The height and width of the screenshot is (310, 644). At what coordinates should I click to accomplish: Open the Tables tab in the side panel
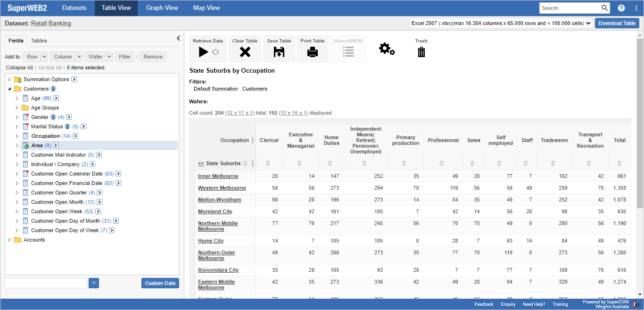point(39,41)
